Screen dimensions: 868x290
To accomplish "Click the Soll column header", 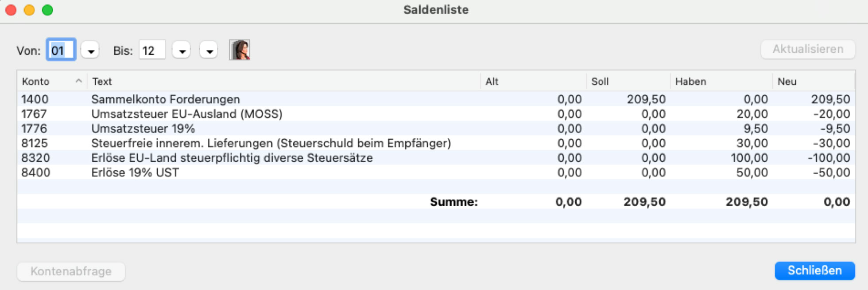I will tap(628, 82).
